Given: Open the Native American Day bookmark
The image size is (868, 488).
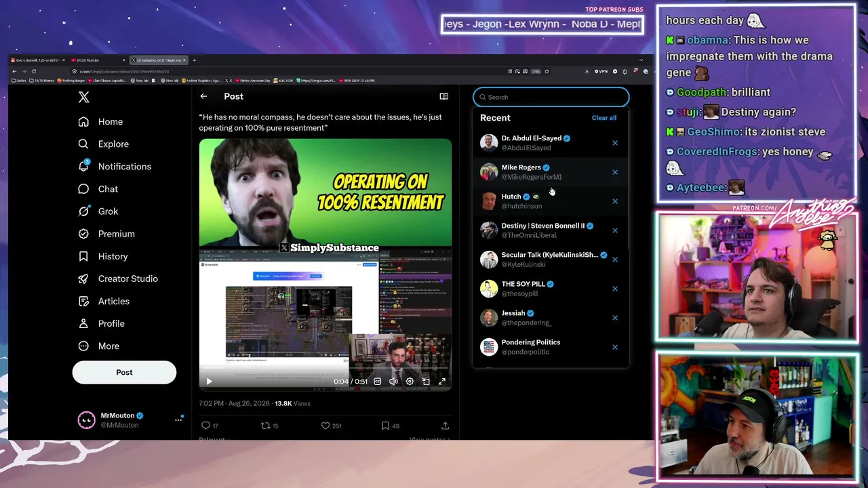Looking at the screenshot, I should (253, 81).
